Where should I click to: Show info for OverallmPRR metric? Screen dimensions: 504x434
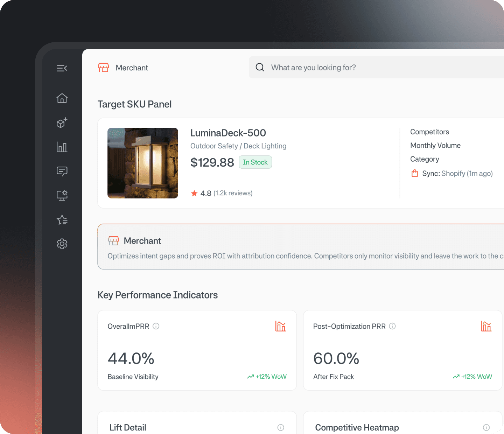point(156,326)
